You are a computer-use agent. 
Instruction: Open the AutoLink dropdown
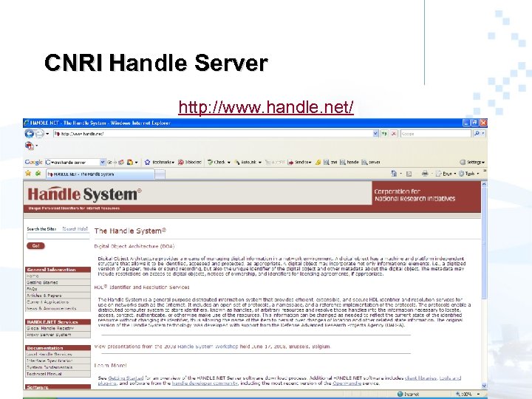coord(248,162)
